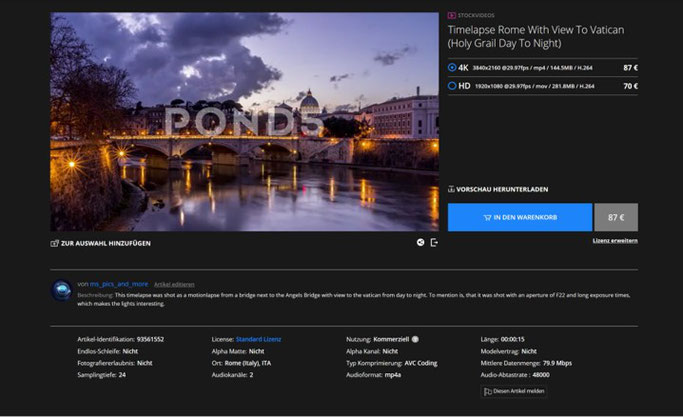Click Vorschau herunterladen download link

502,189
